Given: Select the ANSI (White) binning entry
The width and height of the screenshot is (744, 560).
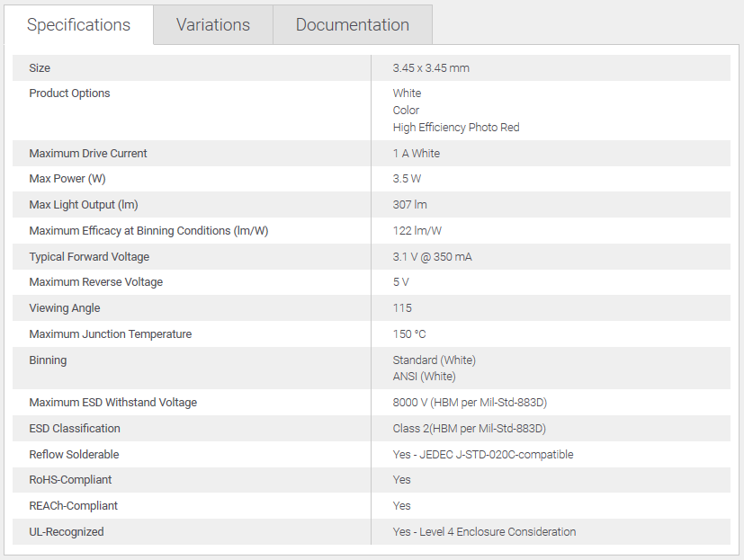Looking at the screenshot, I should click(424, 377).
